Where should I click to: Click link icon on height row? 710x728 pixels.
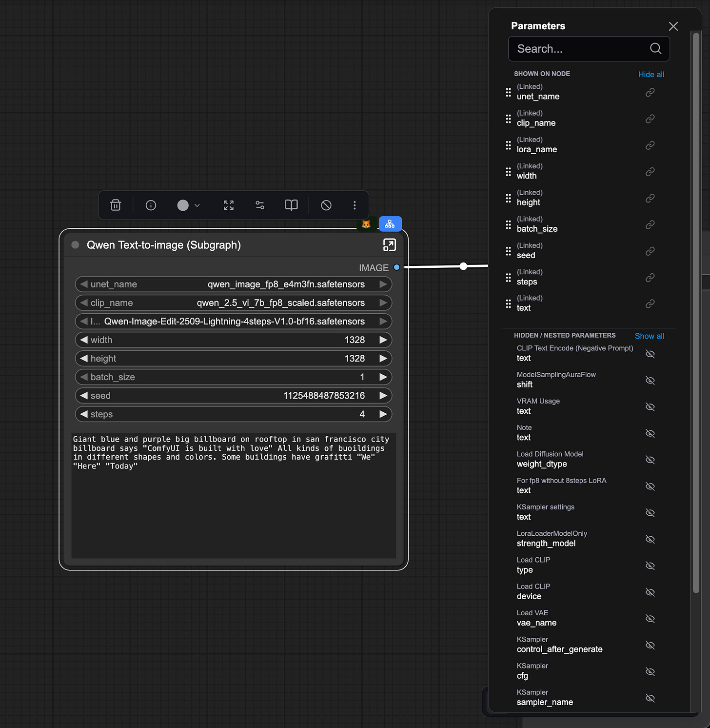(650, 198)
